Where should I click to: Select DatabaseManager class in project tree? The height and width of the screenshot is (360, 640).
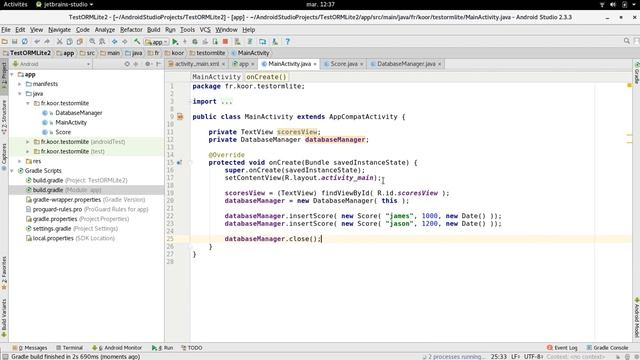pyautogui.click(x=79, y=113)
